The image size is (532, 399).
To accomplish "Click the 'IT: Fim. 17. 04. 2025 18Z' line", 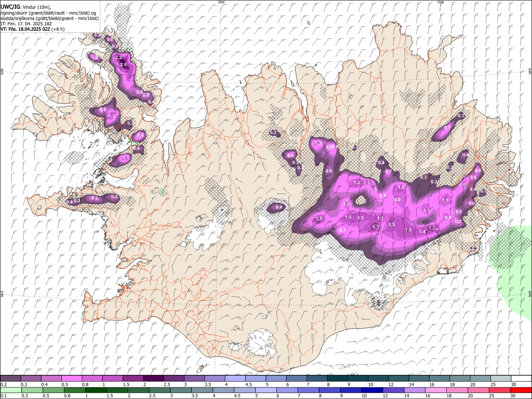I will pyautogui.click(x=26, y=24).
